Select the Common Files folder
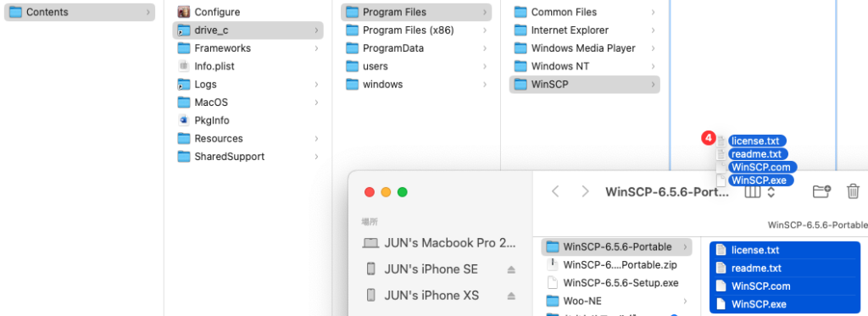 tap(585, 12)
